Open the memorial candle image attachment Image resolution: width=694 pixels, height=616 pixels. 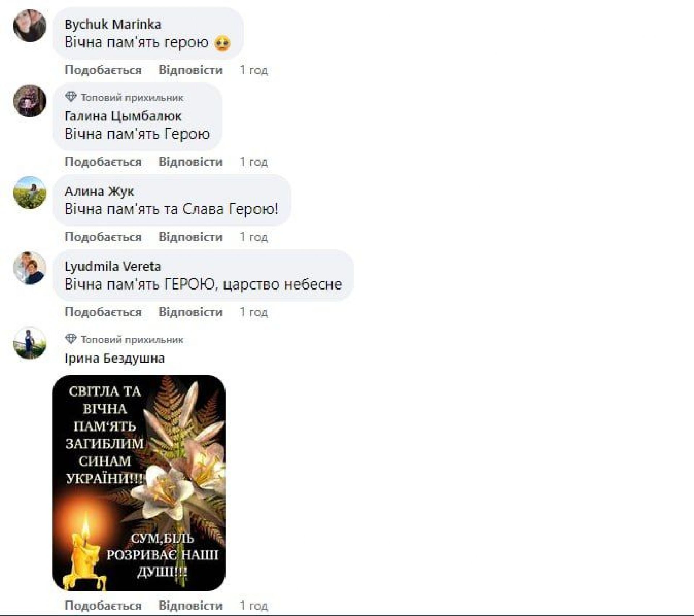[139, 483]
